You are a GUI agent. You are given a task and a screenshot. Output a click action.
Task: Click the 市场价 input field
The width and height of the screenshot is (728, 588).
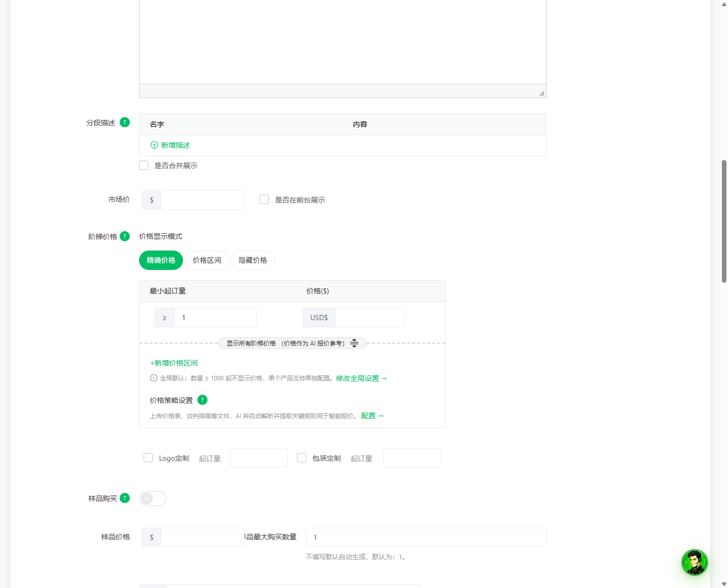pos(202,200)
